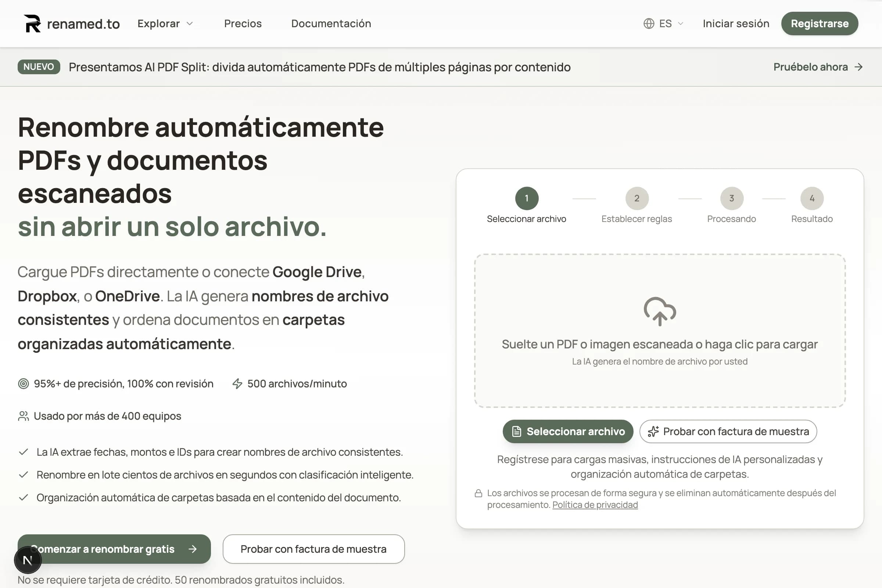Click the renamed.to logo icon
This screenshot has width=882, height=588.
[32, 23]
